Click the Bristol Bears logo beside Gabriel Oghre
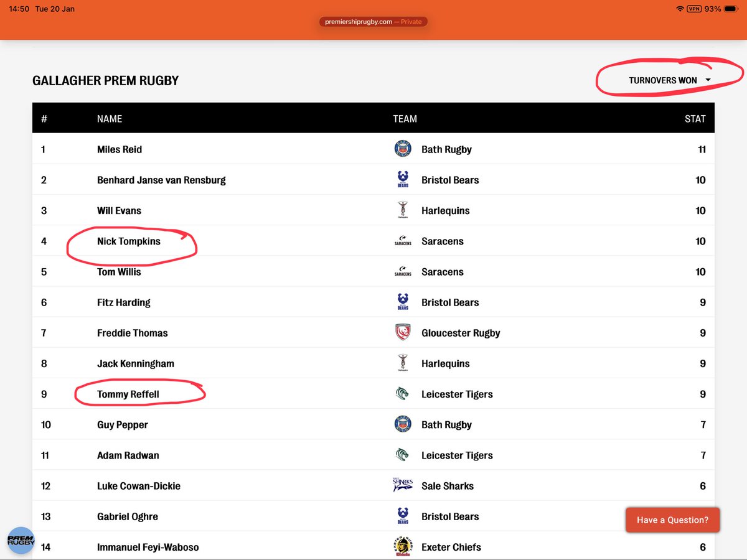 tap(403, 516)
